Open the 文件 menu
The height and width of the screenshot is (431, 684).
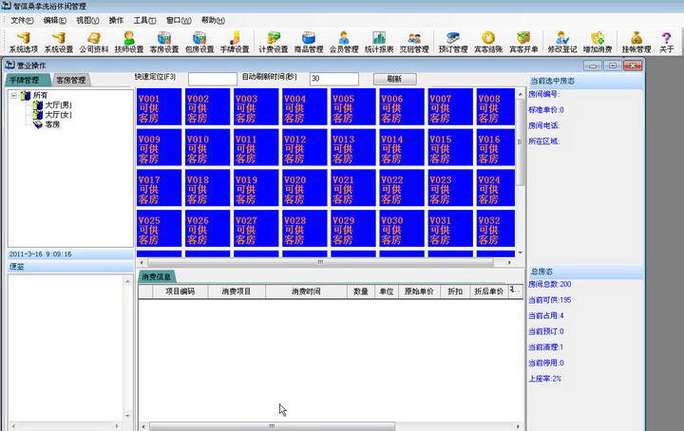21,20
